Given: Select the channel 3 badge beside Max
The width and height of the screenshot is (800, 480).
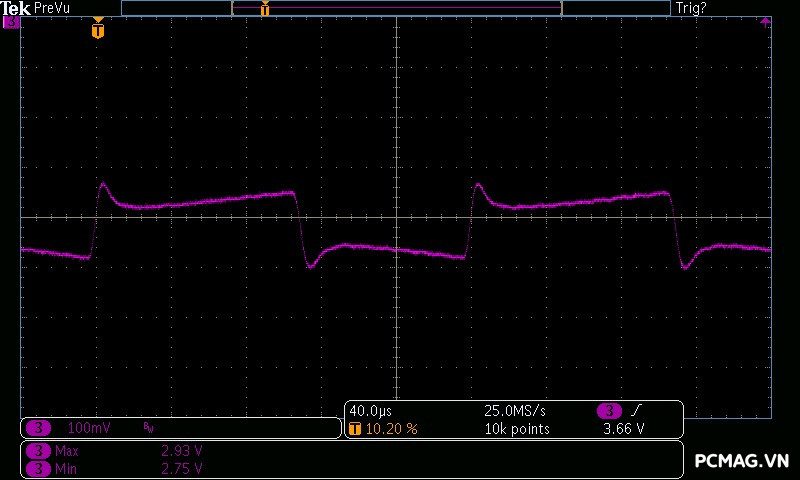Looking at the screenshot, I should [37, 451].
